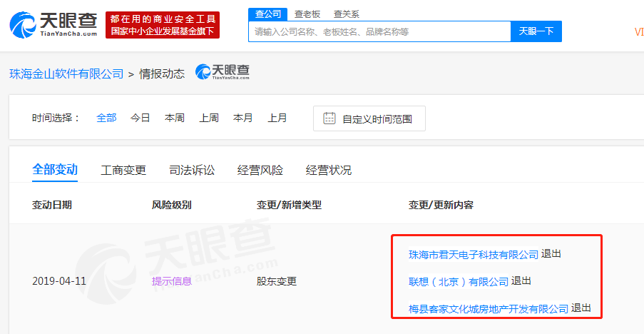644x334 pixels.
Task: Select the 查公司 search tab
Action: [268, 14]
